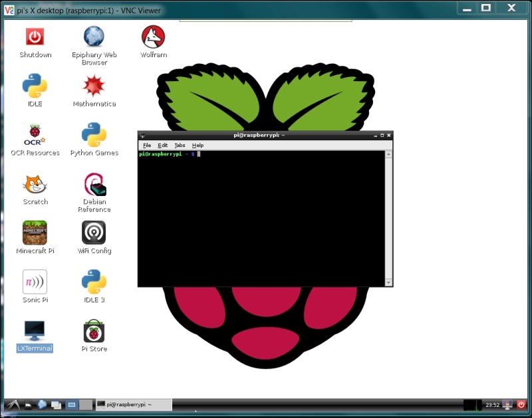Launch Sonic Pi from the desktop

point(35,281)
